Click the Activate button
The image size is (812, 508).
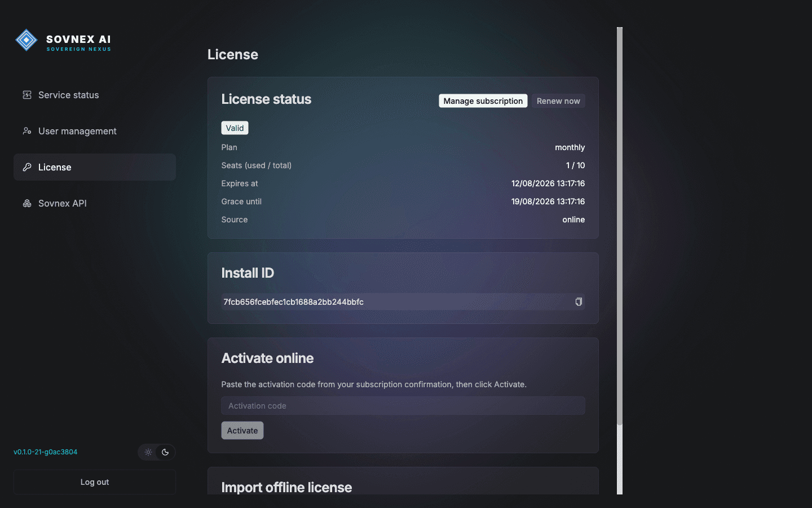click(242, 431)
